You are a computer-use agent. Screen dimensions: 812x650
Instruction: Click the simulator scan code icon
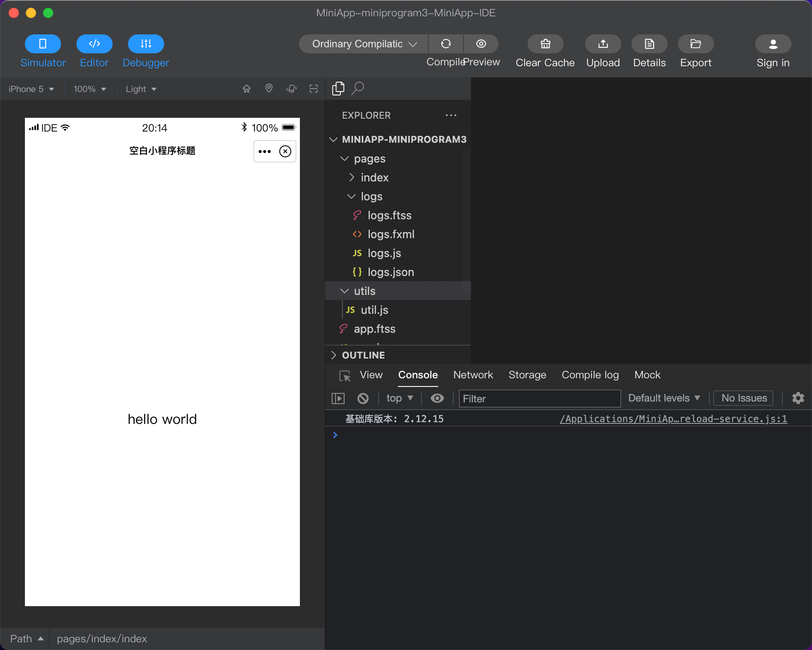[314, 89]
